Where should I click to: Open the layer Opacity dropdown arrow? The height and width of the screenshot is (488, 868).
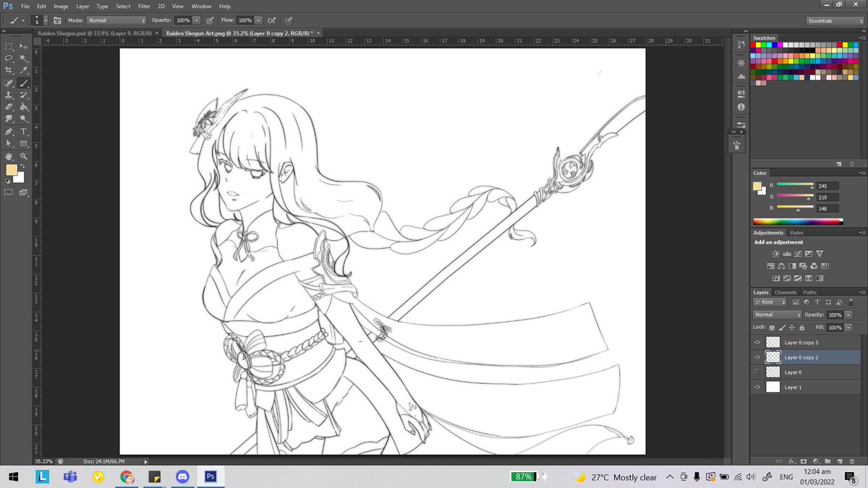848,315
